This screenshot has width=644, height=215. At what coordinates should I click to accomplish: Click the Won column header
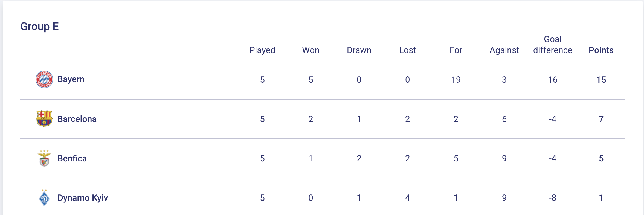click(311, 50)
